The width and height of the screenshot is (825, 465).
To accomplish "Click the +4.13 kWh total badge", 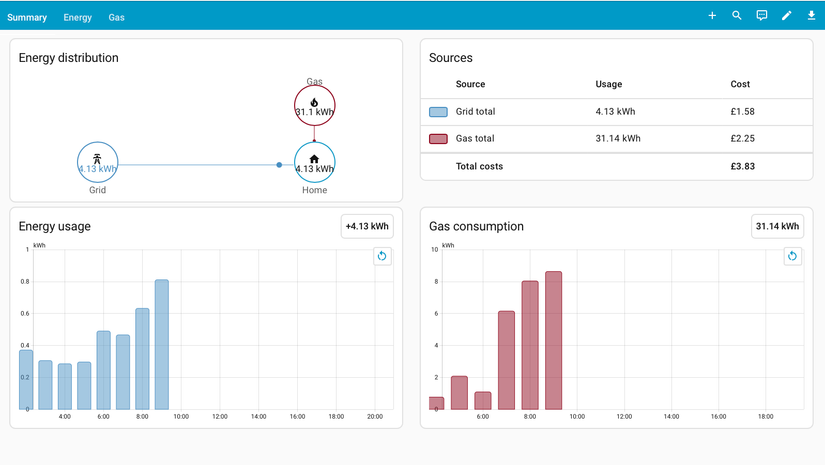I will (367, 226).
